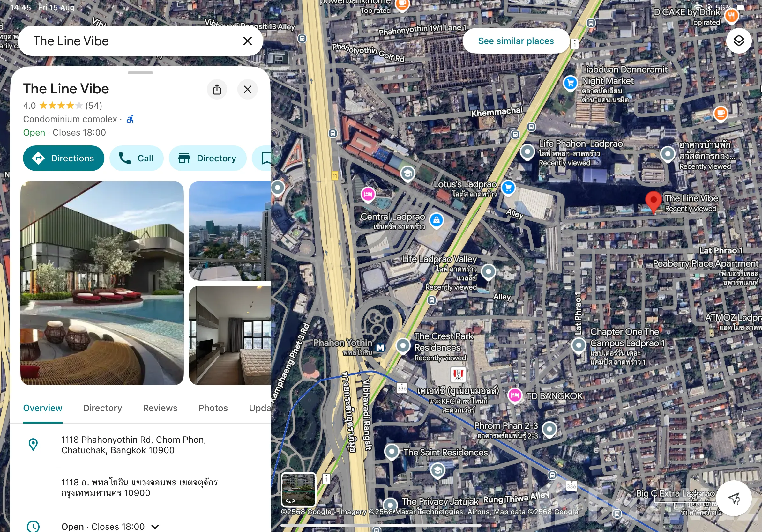Select the red The Line Vibe pin
Viewport: 762px width, 532px height.
click(654, 202)
